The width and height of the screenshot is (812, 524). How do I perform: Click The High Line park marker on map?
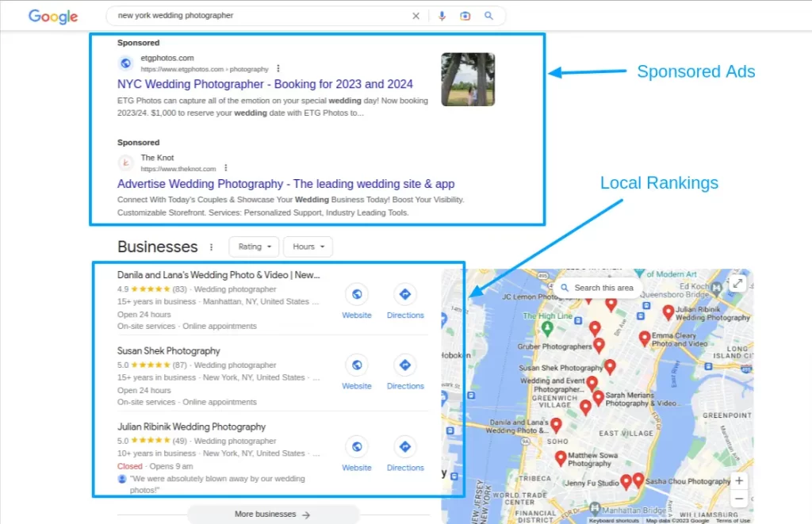547,327
